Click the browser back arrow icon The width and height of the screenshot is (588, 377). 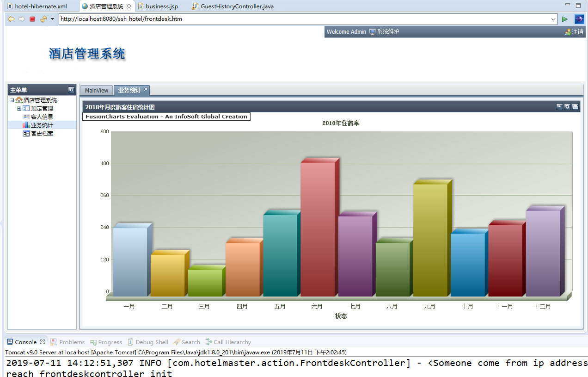tap(11, 19)
